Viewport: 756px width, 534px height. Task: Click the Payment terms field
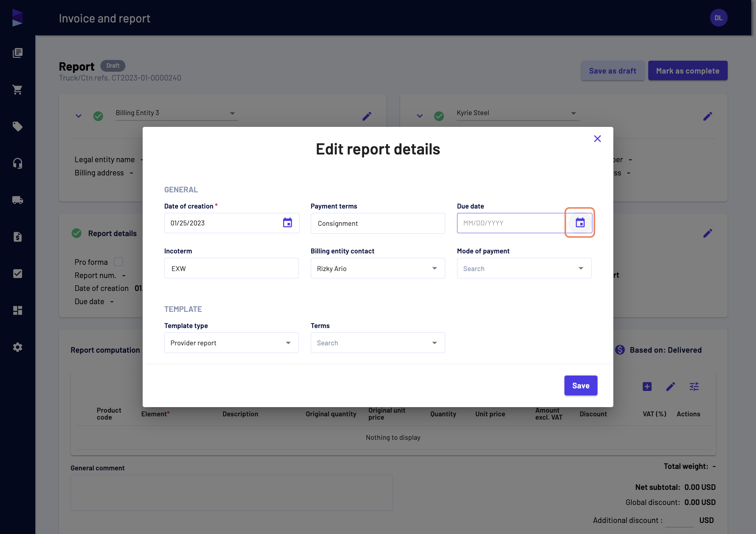click(378, 223)
